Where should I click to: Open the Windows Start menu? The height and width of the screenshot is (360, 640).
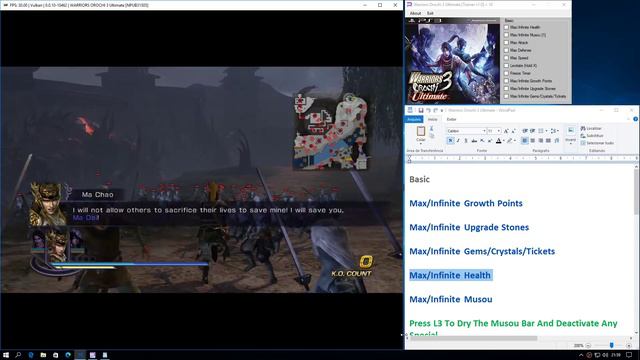coord(6,355)
